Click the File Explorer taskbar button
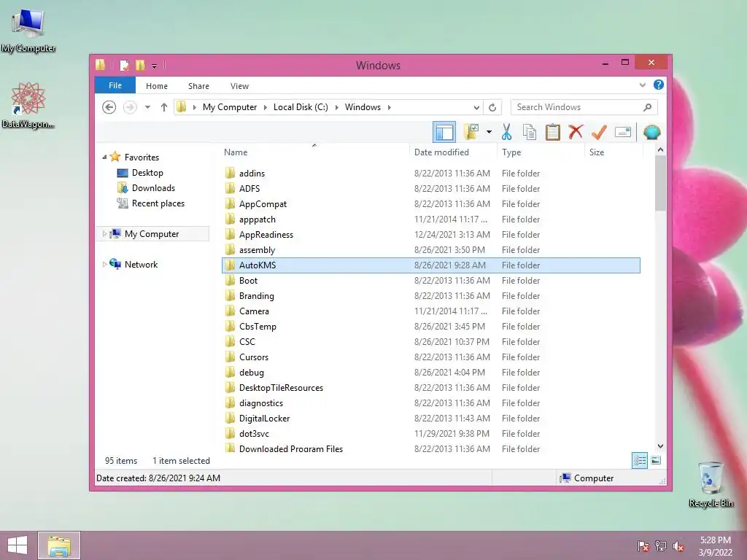Image resolution: width=747 pixels, height=560 pixels. (x=59, y=545)
